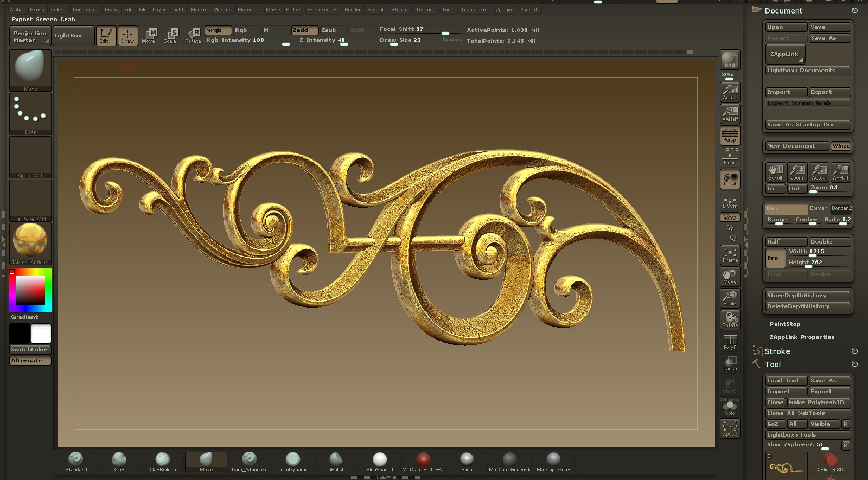This screenshot has width=868, height=480.
Task: Open the Preferences menu
Action: point(322,10)
